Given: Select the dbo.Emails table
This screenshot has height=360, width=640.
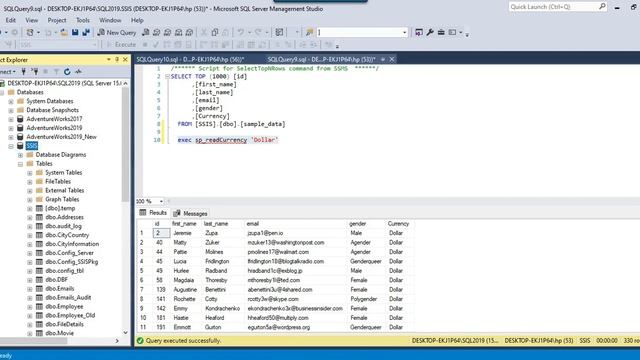Looking at the screenshot, I should pos(60,289).
